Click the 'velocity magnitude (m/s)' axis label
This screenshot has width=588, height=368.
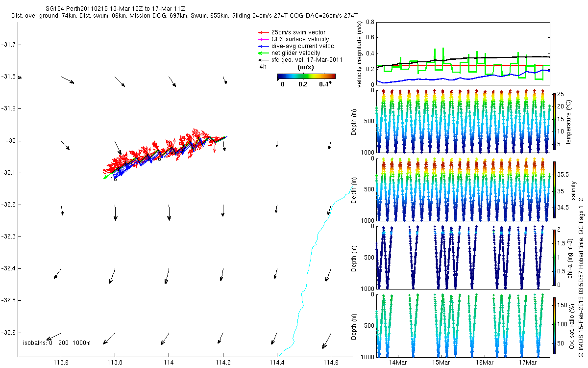pos(359,55)
